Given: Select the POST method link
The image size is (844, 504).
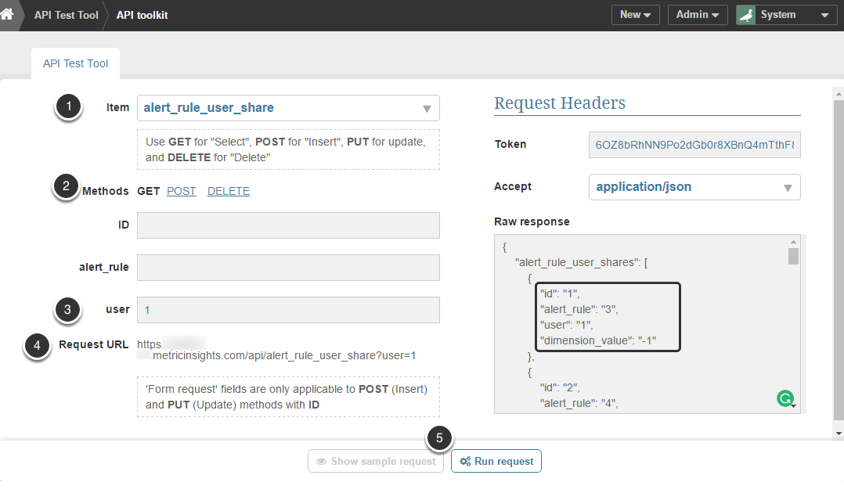Looking at the screenshot, I should (x=182, y=191).
